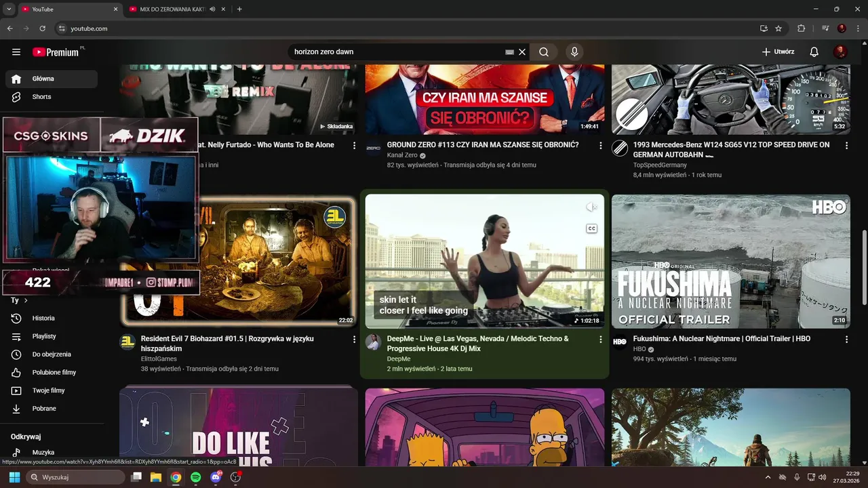Open the tab search dropdown arrow
Screen dimensions: 868x488
8,9
